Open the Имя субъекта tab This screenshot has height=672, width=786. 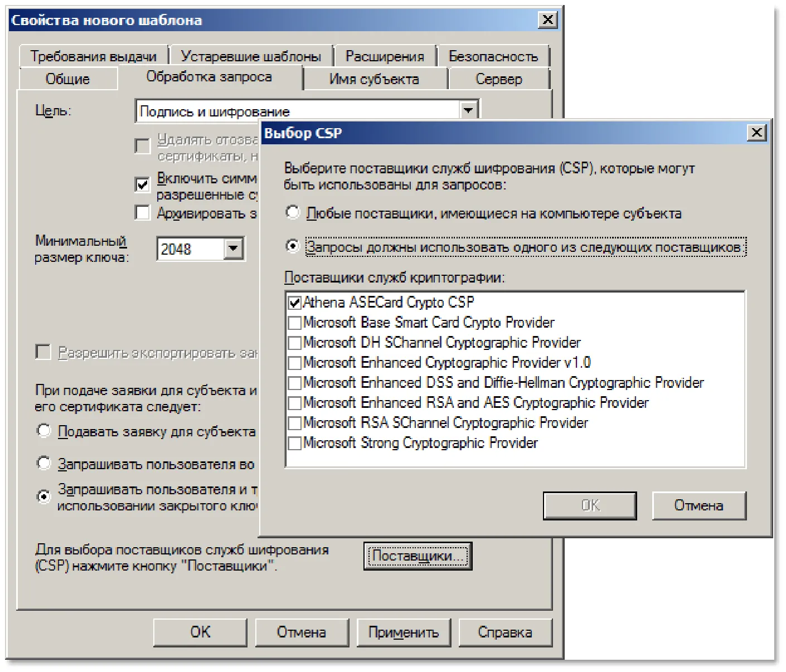pos(374,79)
